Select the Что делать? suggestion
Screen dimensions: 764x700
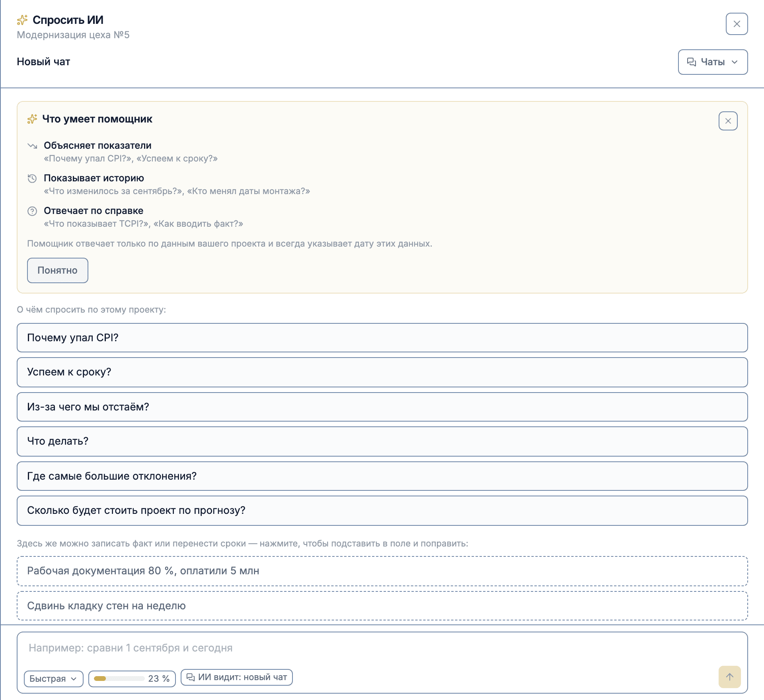(x=382, y=441)
